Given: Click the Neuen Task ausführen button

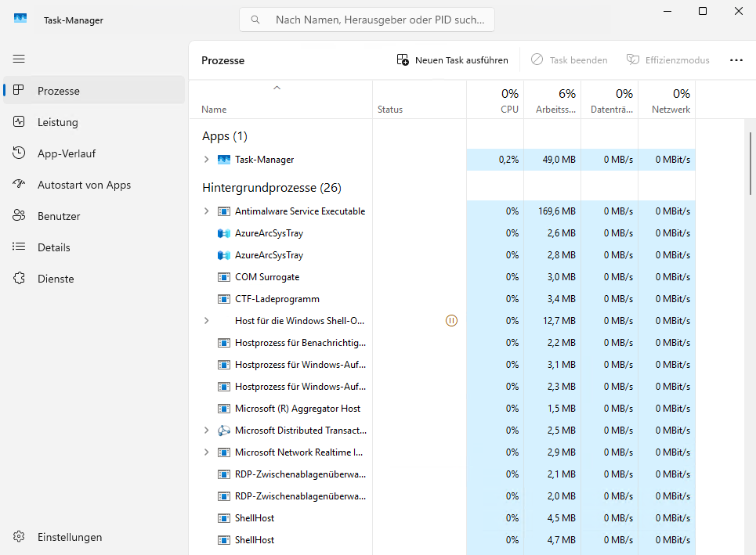Looking at the screenshot, I should tap(452, 59).
